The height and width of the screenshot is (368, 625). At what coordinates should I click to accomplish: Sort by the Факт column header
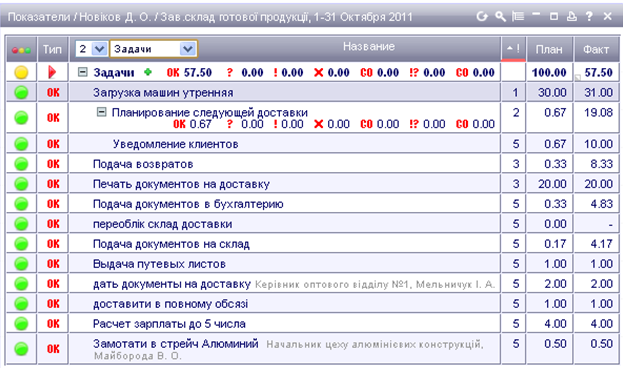point(596,49)
